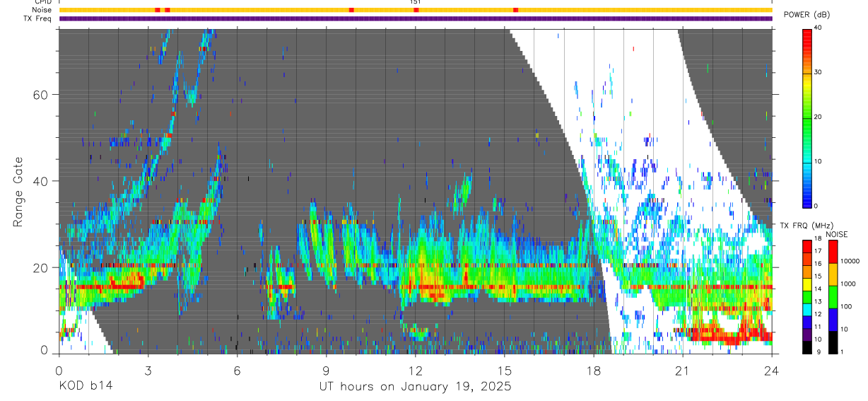Click the x-axis tick label '3'
The image size is (868, 401).
point(148,371)
